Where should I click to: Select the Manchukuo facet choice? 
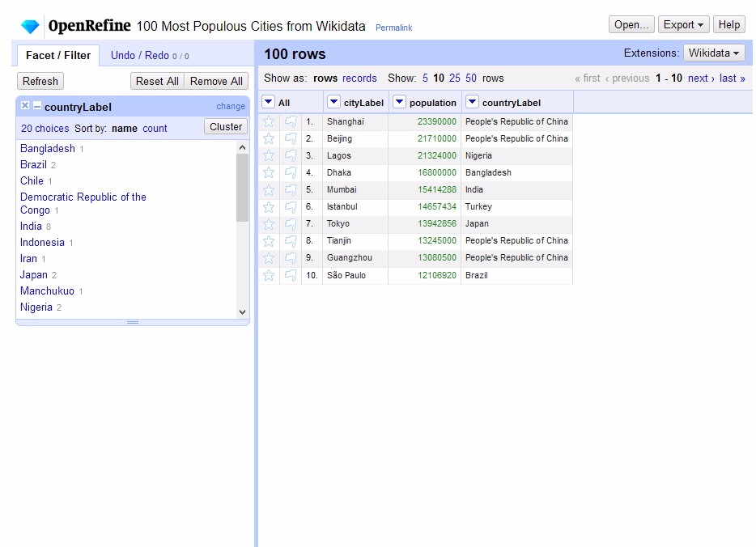point(47,291)
